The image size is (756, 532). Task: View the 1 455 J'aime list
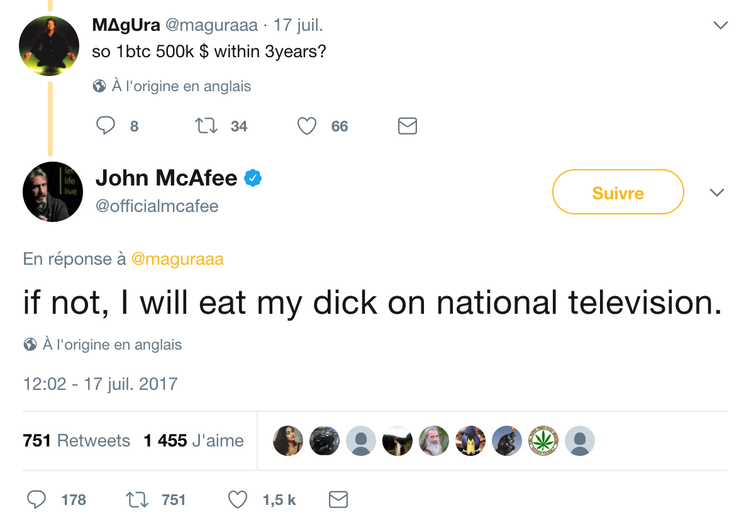point(193,441)
